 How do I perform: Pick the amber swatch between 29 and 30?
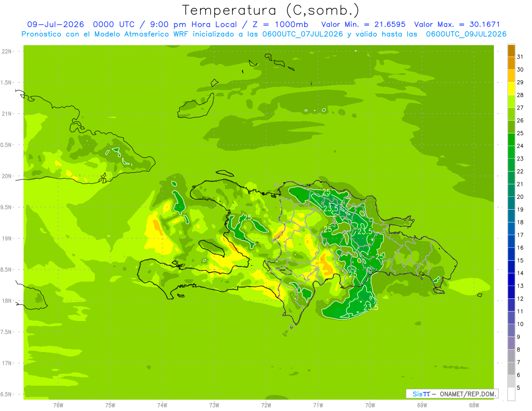[511, 76]
